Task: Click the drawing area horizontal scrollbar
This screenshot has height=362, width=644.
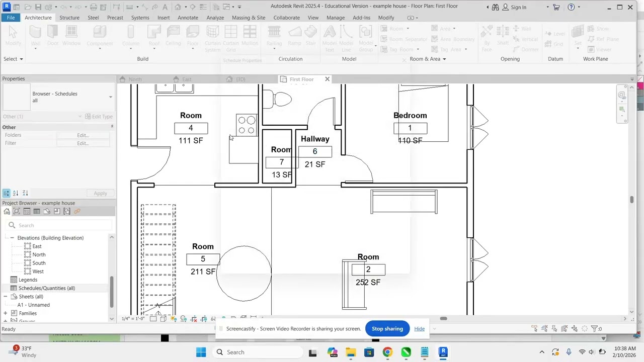Action: click(443, 318)
